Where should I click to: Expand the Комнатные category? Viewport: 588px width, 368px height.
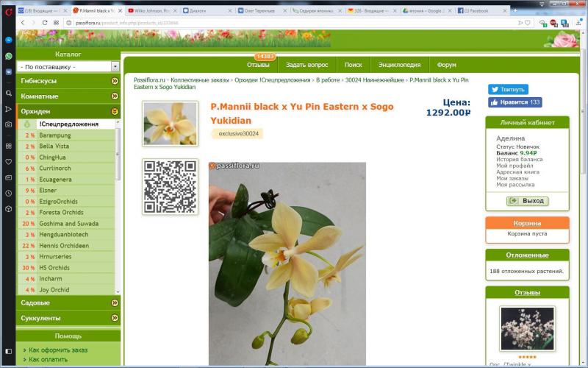click(115, 96)
